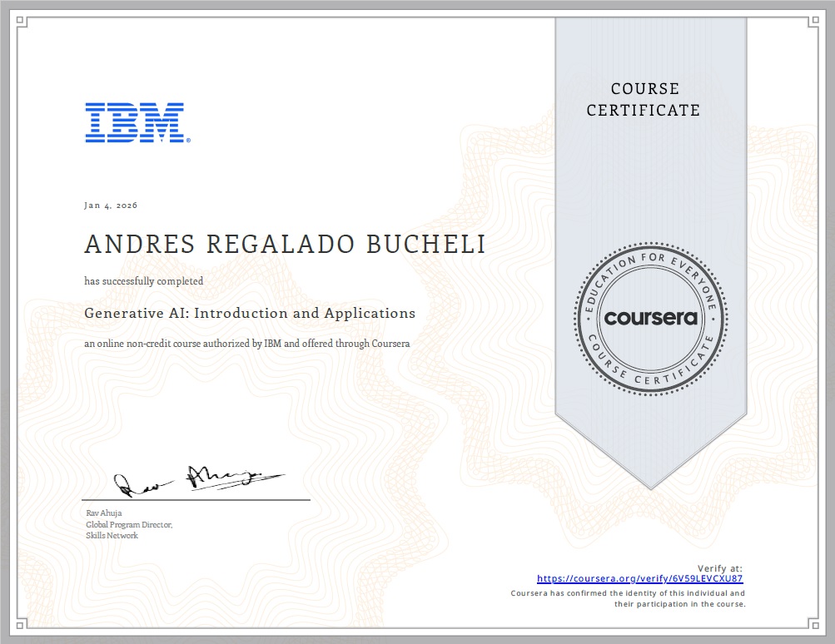
Task: Click the IBM logo
Action: pos(136,119)
